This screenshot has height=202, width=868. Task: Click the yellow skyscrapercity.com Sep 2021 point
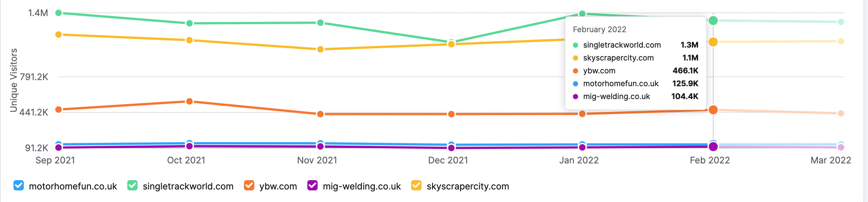58,34
